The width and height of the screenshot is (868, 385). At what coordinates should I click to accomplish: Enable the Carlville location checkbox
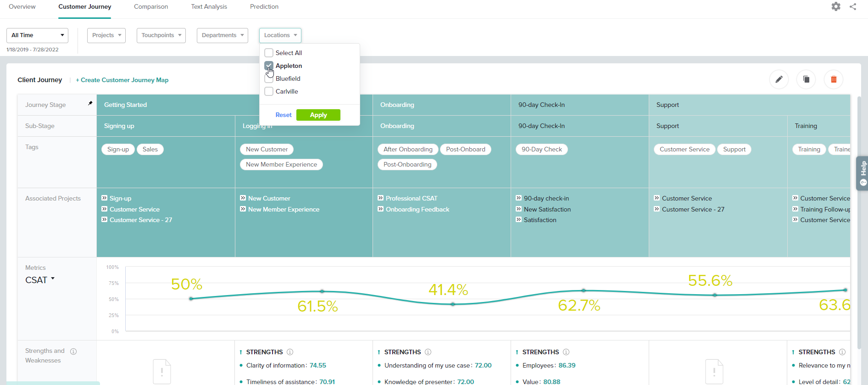click(x=269, y=91)
